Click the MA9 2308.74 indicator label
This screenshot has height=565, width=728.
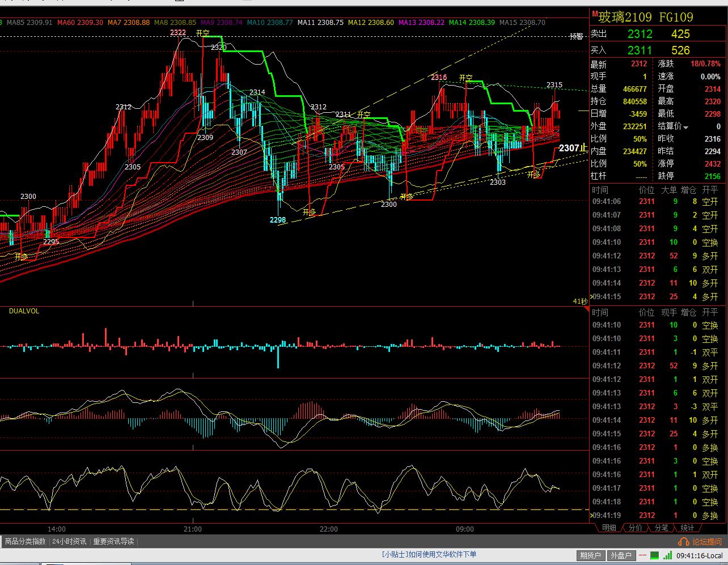coord(222,23)
